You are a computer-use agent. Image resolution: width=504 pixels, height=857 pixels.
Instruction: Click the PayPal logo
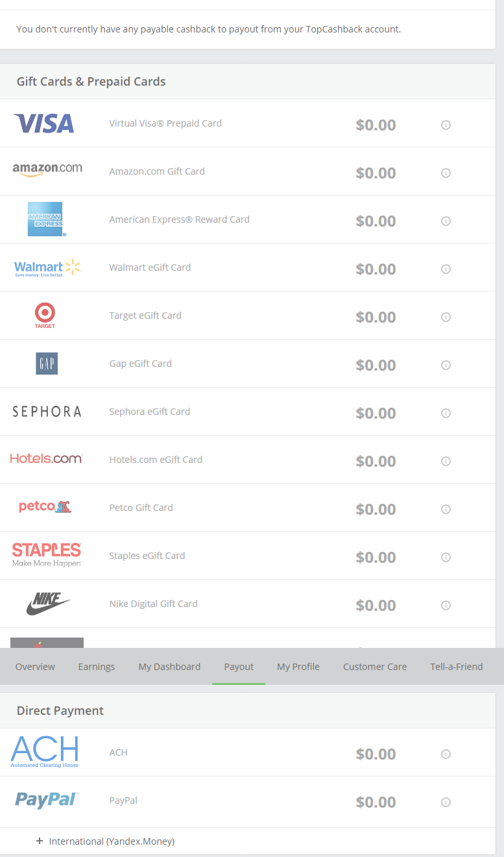point(47,800)
